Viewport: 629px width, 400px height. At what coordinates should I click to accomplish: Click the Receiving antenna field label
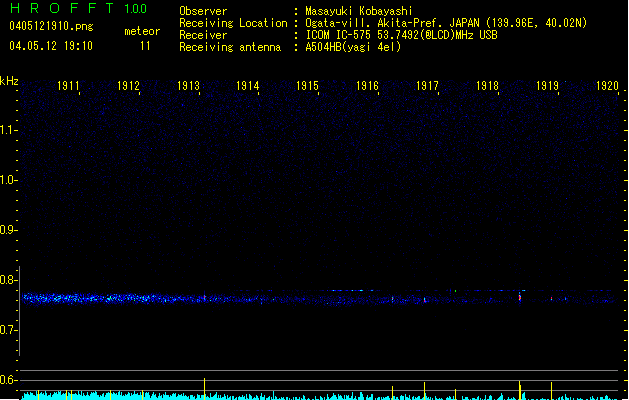[x=230, y=47]
